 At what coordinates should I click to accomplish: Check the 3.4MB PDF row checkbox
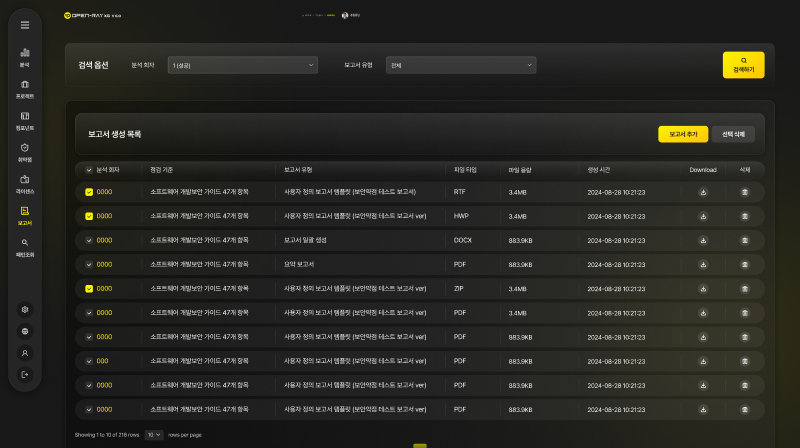click(89, 313)
